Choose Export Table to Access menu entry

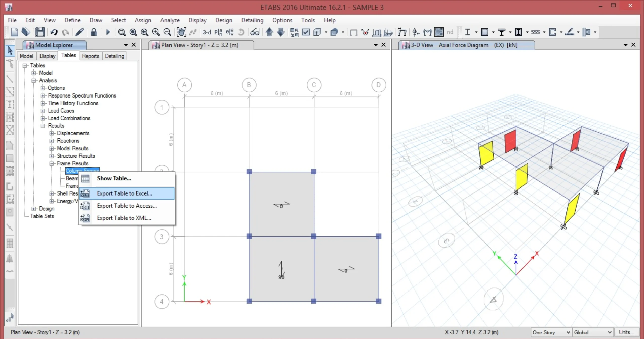[127, 206]
